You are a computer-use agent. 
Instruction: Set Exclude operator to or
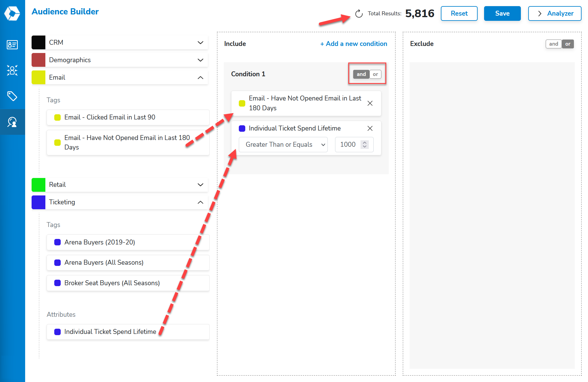pyautogui.click(x=568, y=44)
